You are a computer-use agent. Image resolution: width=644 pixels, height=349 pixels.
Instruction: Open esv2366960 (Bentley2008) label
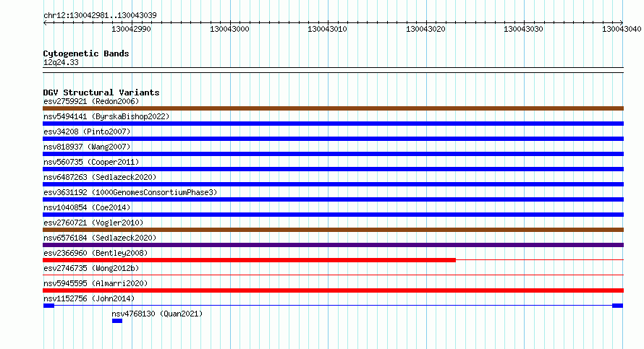(x=96, y=253)
